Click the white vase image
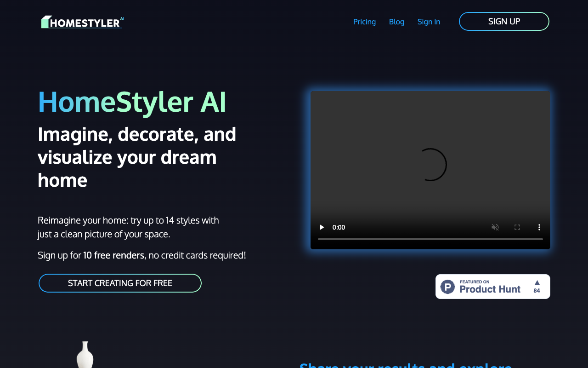The width and height of the screenshot is (588, 368). pos(85,355)
